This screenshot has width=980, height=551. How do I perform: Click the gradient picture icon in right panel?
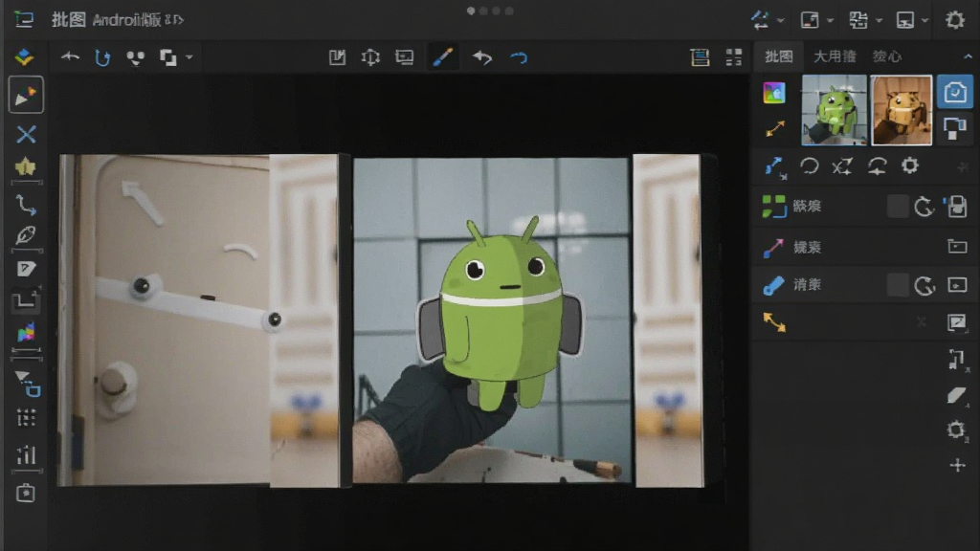[774, 93]
